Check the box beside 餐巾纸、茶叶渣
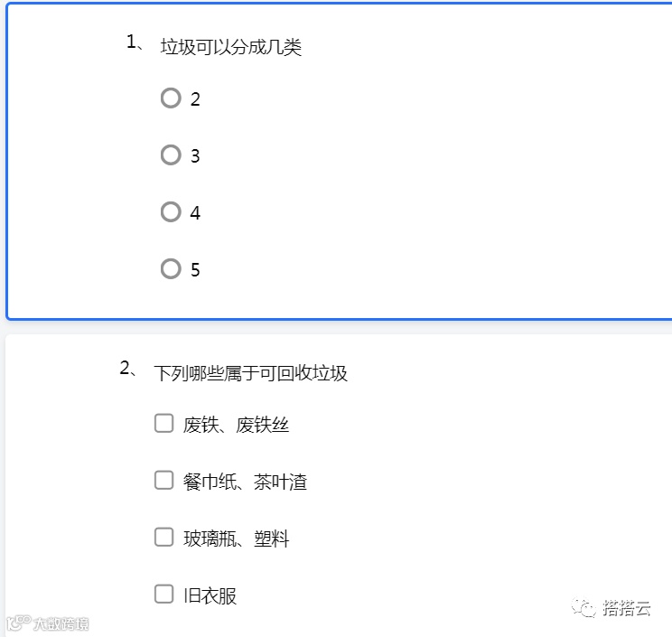Screen dimensions: 672x637 [163, 480]
